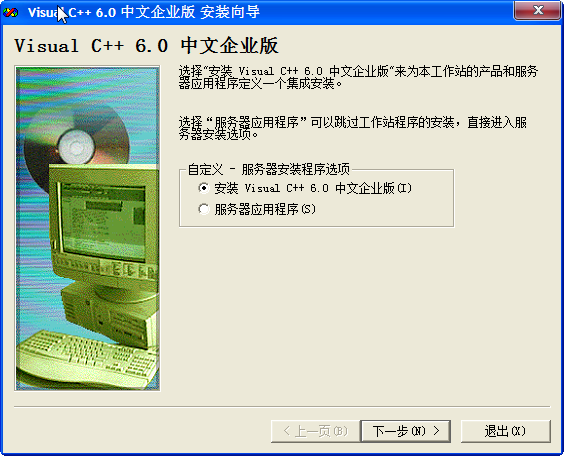Click the CD disc in the artwork
The width and height of the screenshot is (564, 456).
[76, 144]
